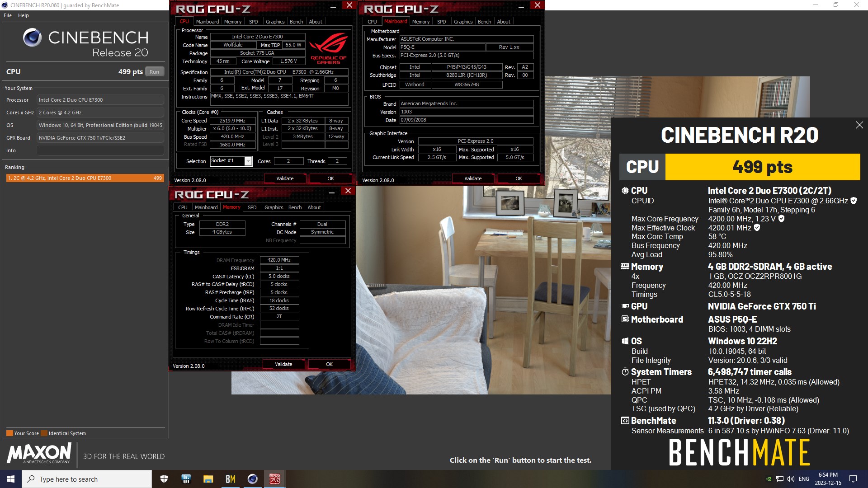Close the BenchMate result overlay
Image resolution: width=868 pixels, height=488 pixels.
click(x=859, y=125)
